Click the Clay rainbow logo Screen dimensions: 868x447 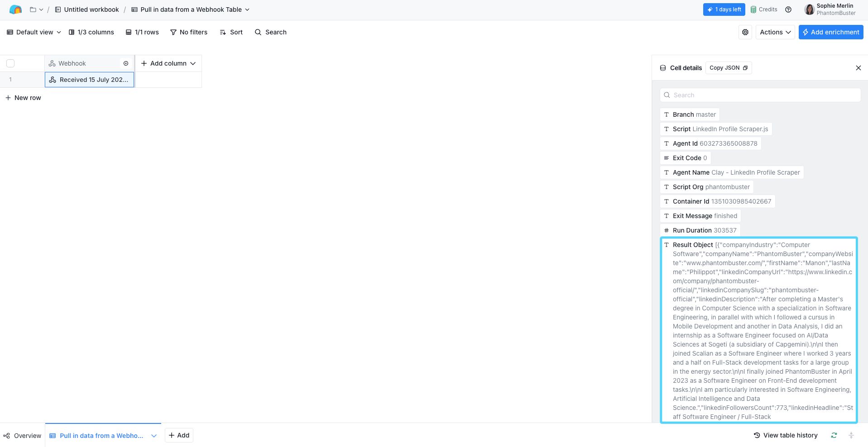(x=15, y=10)
